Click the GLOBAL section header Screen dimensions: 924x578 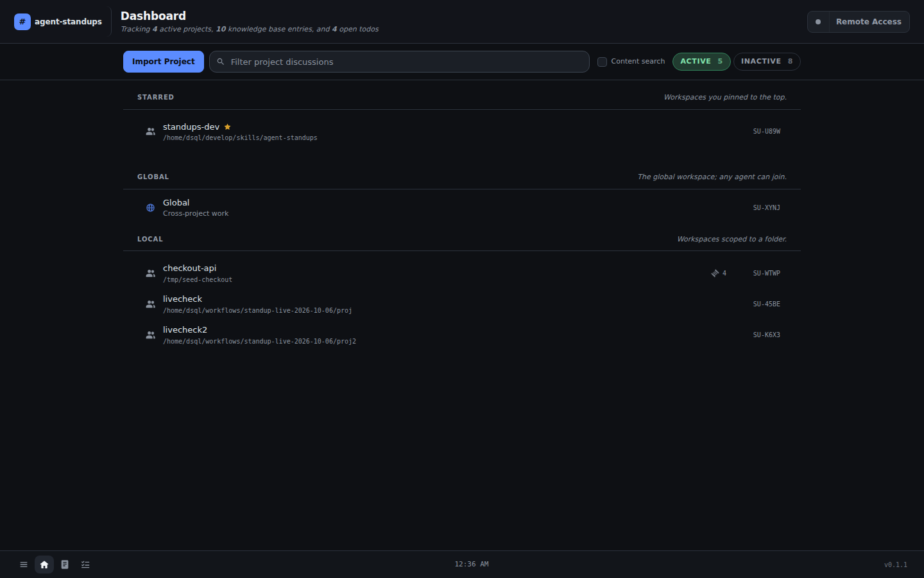[153, 177]
